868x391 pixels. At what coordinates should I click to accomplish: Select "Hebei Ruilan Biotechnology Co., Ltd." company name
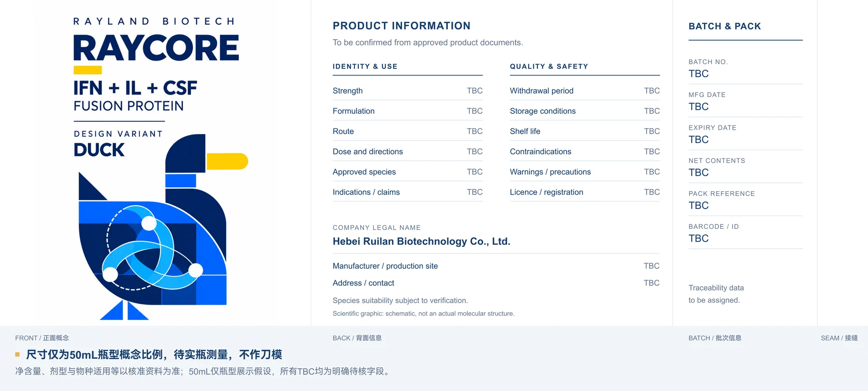(421, 241)
